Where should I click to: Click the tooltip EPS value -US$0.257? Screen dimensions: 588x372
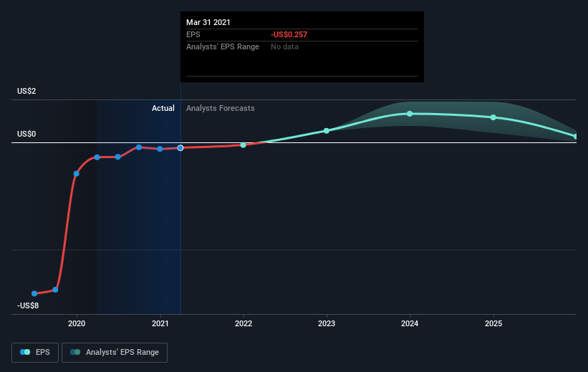pos(289,34)
